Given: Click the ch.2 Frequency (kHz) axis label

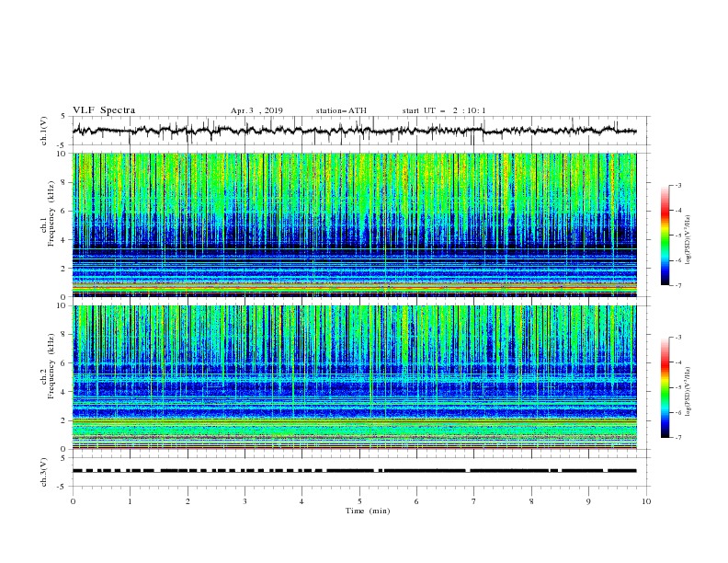Looking at the screenshot, I should tap(47, 366).
